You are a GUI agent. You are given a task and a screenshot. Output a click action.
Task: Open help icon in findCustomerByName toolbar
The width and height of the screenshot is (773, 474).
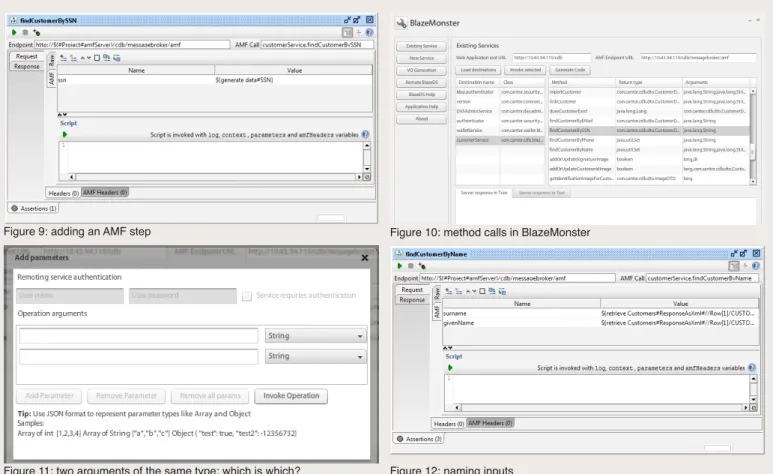tap(756, 266)
